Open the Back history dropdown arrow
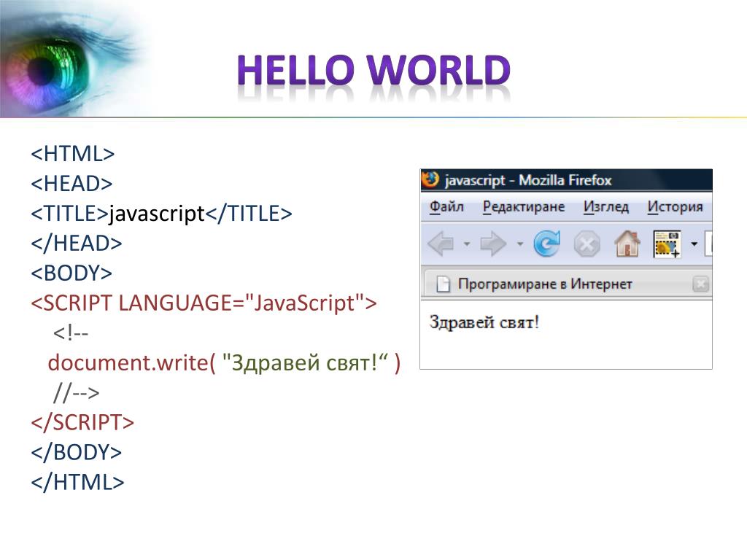The image size is (747, 560). 467,244
